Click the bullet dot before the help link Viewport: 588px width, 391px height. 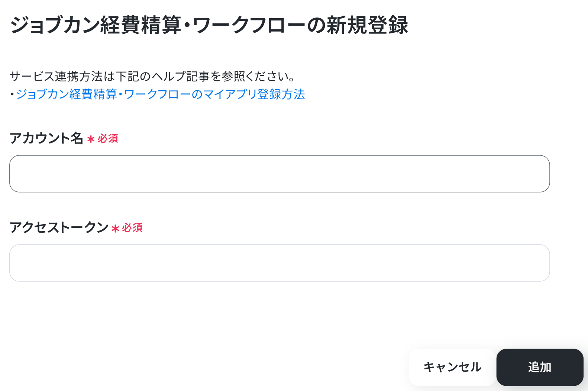(12, 94)
